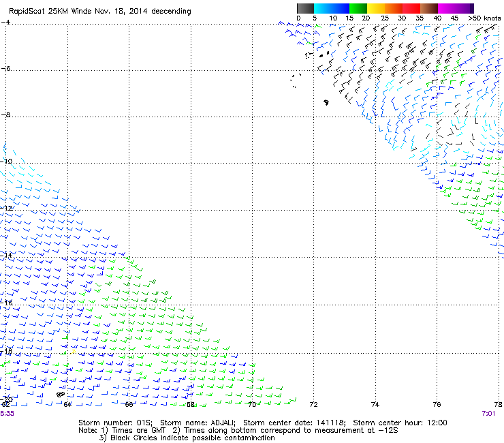
Task: Click the longitude label '76'
Action: click(x=437, y=404)
